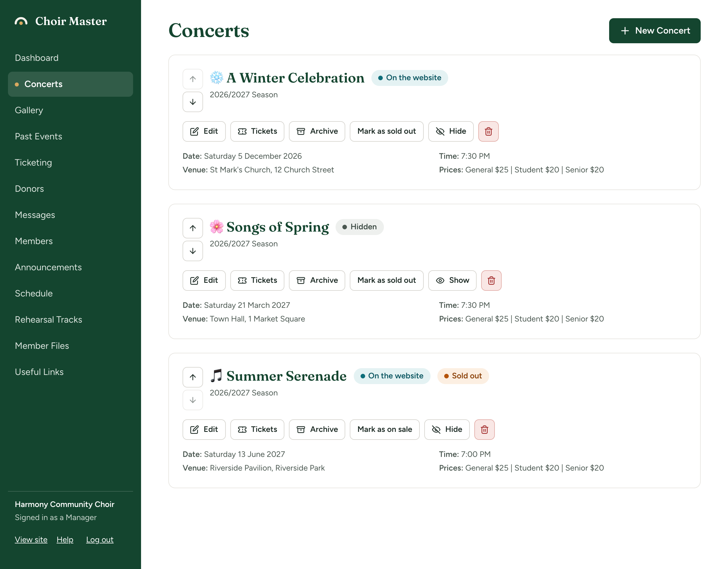Open Rehearsal Tracks

[70, 320]
